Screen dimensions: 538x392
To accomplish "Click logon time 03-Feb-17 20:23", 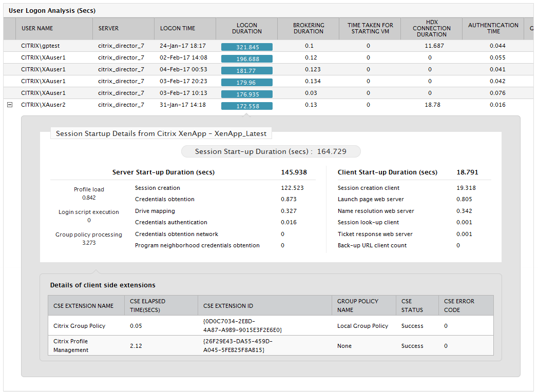I will (x=183, y=81).
